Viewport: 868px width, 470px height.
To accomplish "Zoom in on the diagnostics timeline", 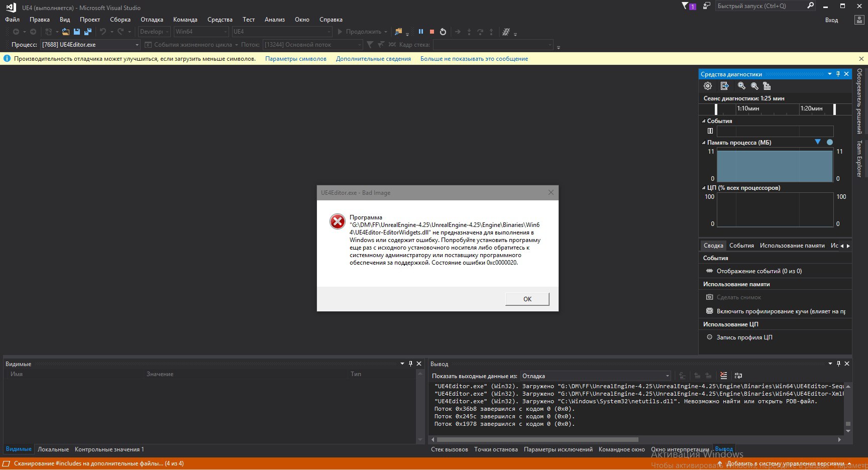I will (x=741, y=86).
